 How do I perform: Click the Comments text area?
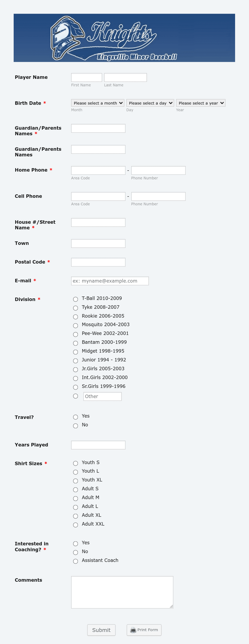click(x=122, y=592)
